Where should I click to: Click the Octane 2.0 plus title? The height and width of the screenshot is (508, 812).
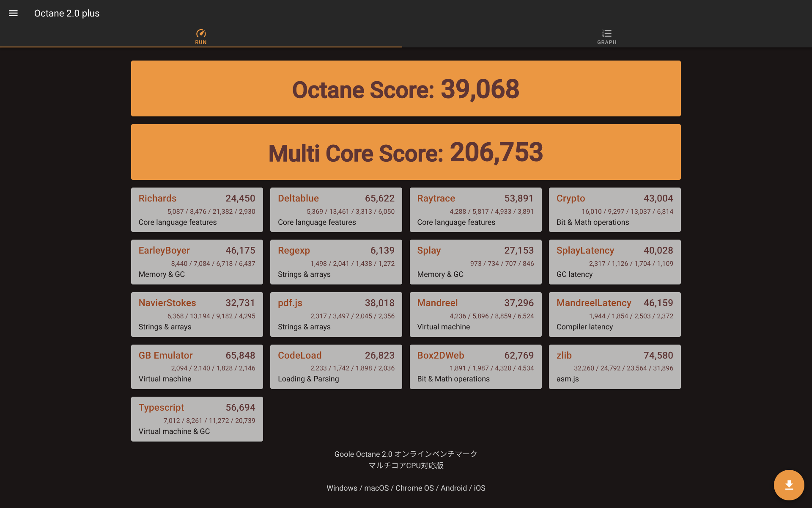(67, 13)
